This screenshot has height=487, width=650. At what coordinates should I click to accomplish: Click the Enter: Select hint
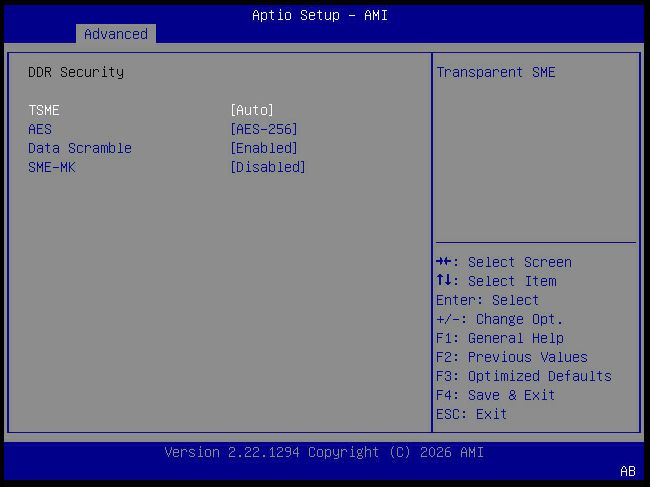(x=488, y=300)
